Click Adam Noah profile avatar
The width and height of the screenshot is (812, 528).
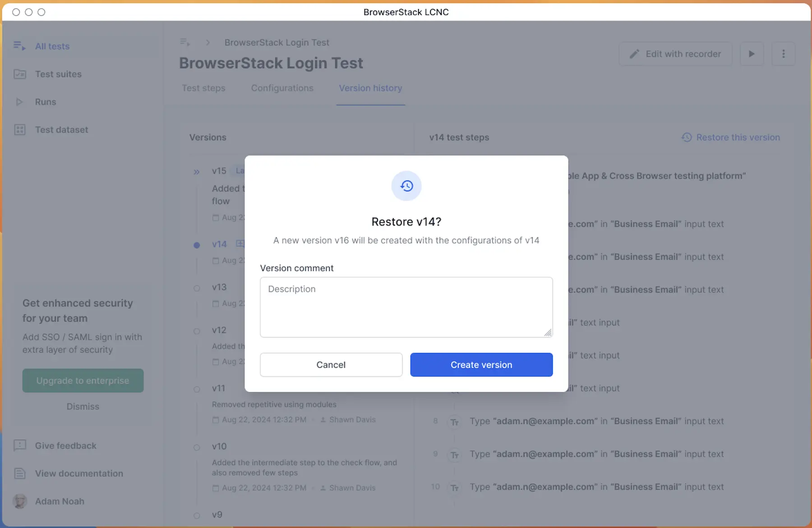[19, 501]
